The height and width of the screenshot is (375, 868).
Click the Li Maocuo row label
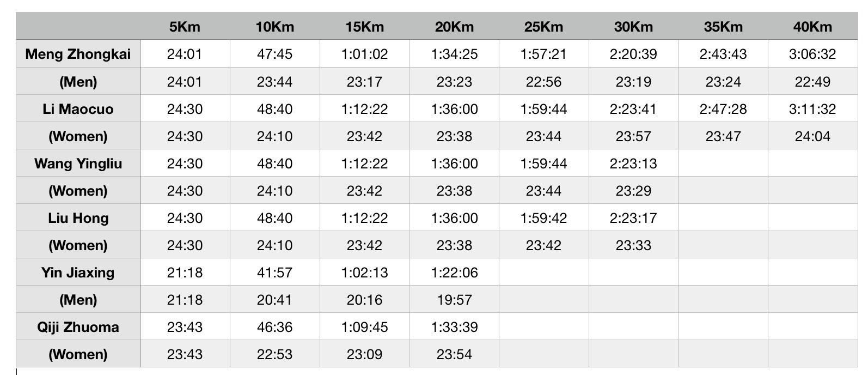click(x=78, y=108)
